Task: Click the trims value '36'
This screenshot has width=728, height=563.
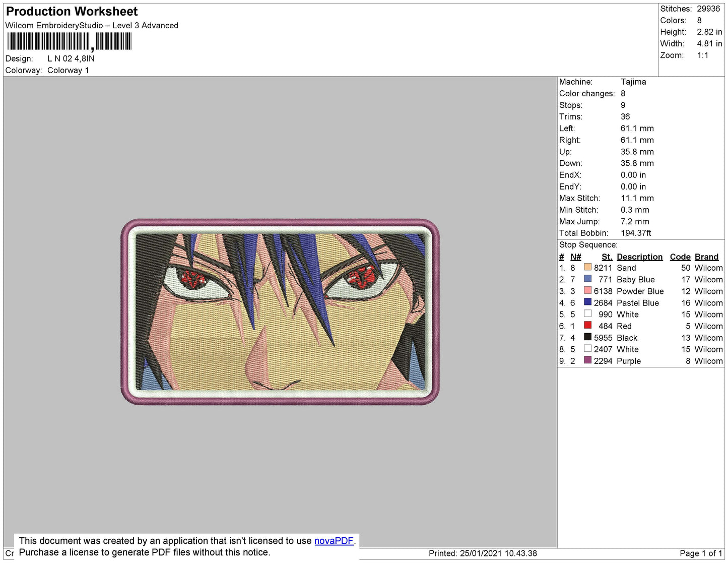Action: (x=625, y=116)
